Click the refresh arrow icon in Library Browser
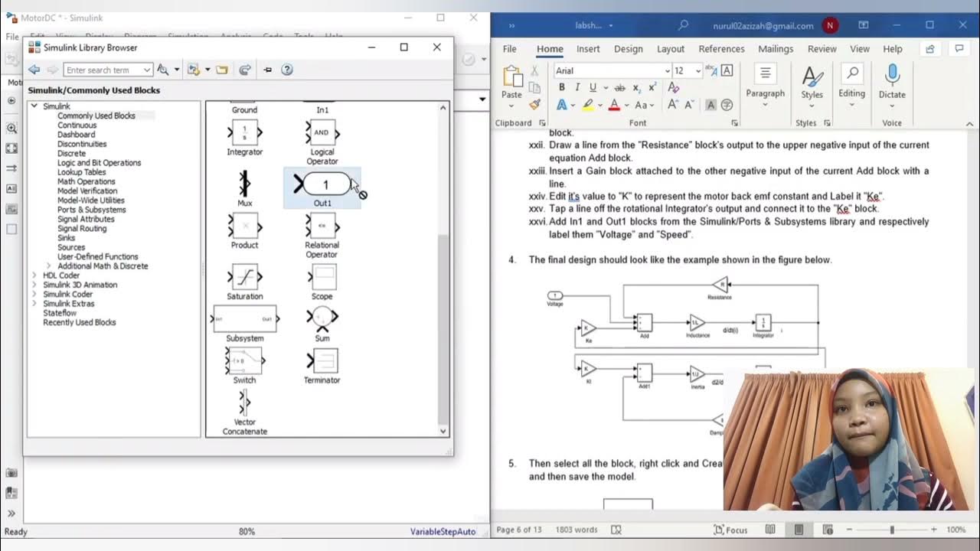This screenshot has width=980, height=551. (x=245, y=70)
